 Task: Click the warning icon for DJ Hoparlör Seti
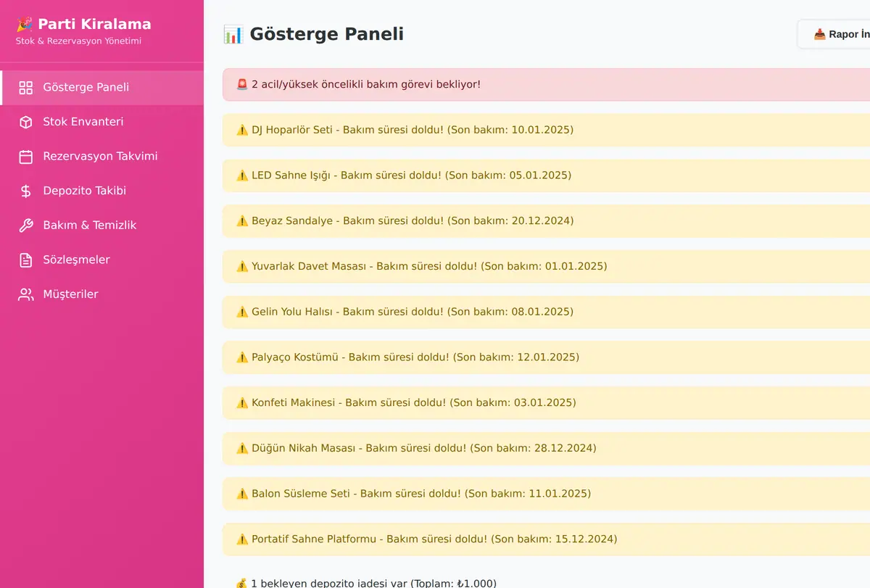pyautogui.click(x=242, y=130)
